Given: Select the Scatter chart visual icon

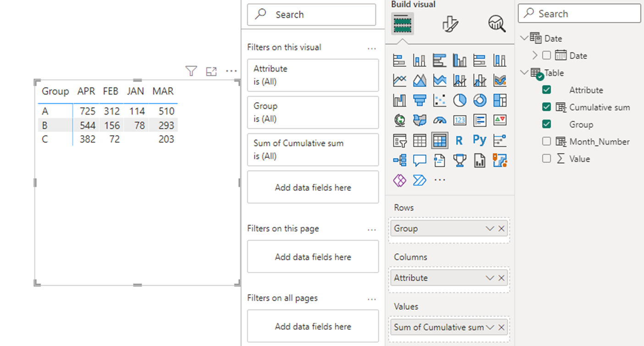Looking at the screenshot, I should click(440, 100).
